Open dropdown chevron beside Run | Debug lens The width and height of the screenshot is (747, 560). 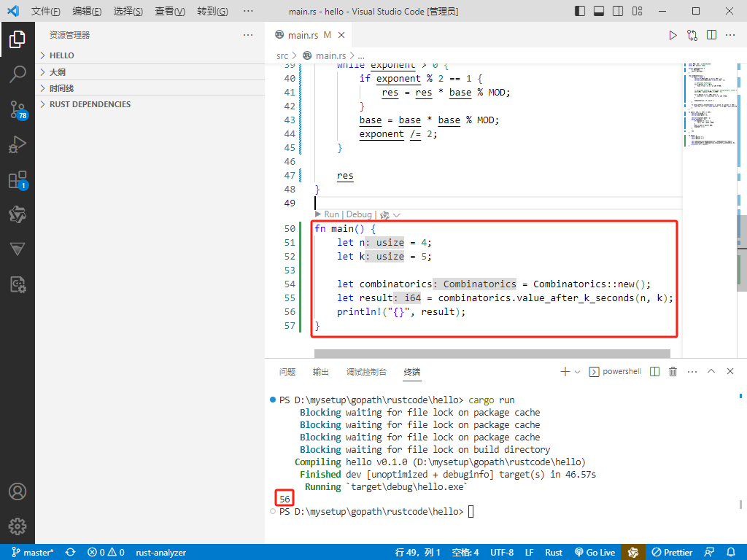(396, 215)
